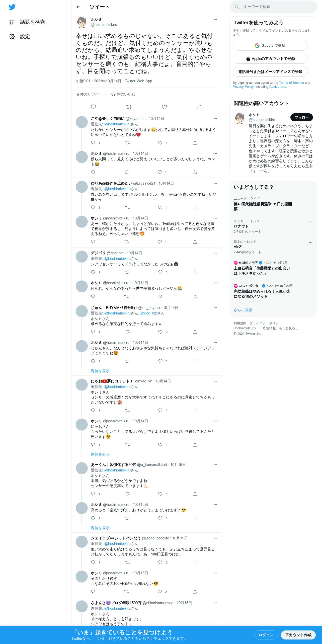Sign up with Google で登録 button
The image size is (322, 644).
pyautogui.click(x=270, y=46)
